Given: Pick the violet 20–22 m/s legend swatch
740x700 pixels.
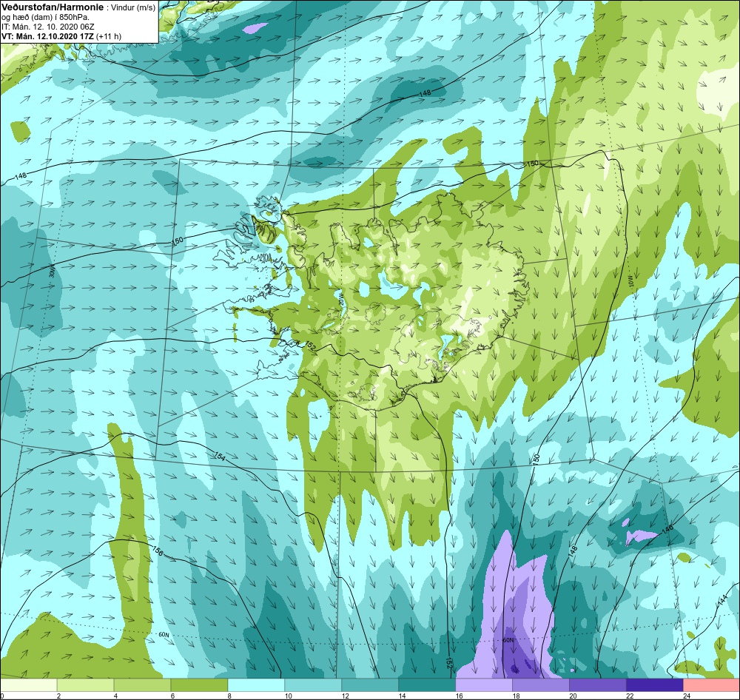Looking at the screenshot, I should pos(597,685).
